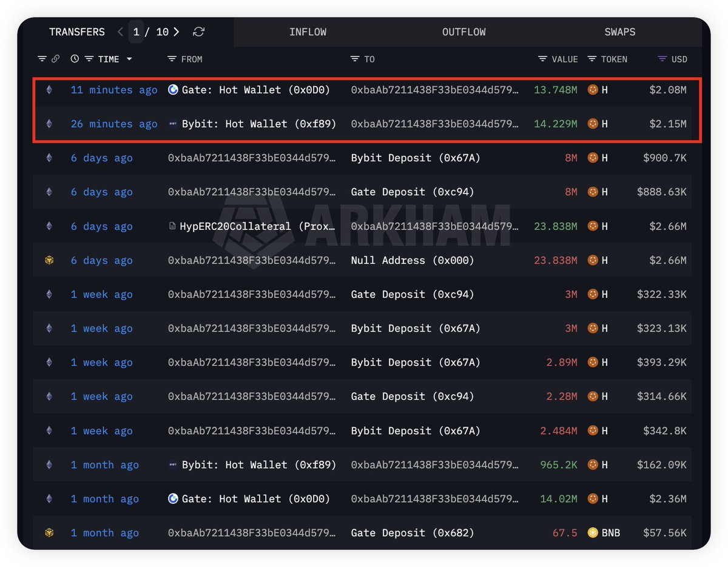Open the 26 minutes ago transaction link

pos(114,124)
